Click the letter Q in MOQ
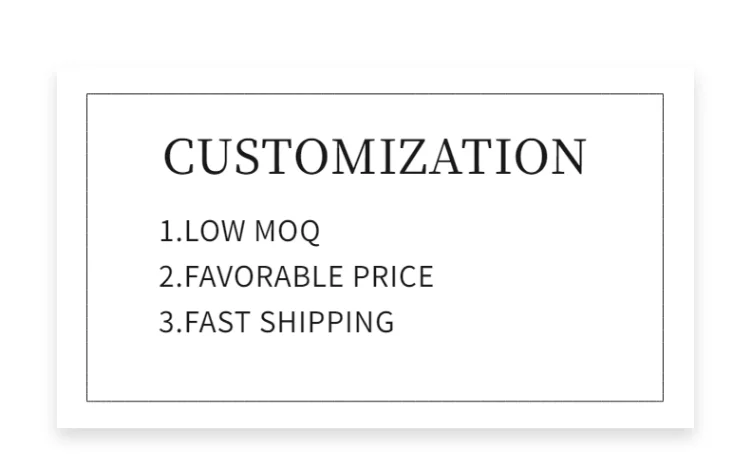Screen dimensions: 750x469 [x=307, y=232]
